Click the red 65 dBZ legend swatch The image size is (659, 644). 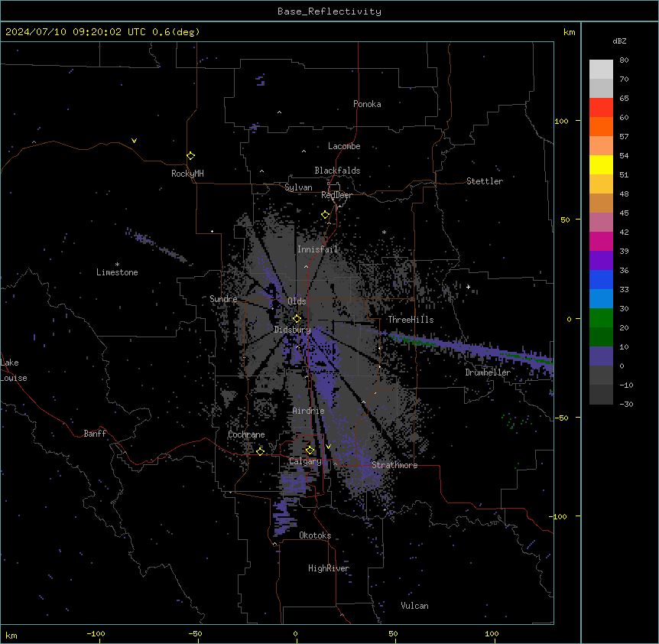[x=601, y=108]
